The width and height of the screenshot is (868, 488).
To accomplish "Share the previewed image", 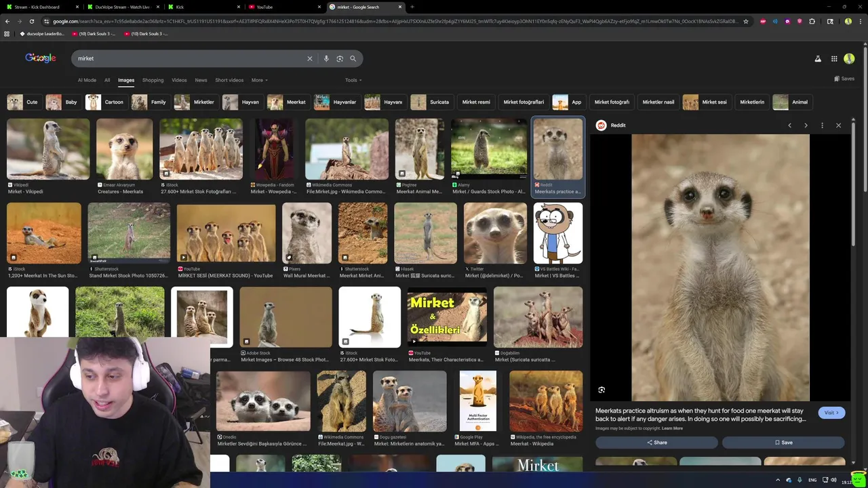I will click(x=656, y=443).
